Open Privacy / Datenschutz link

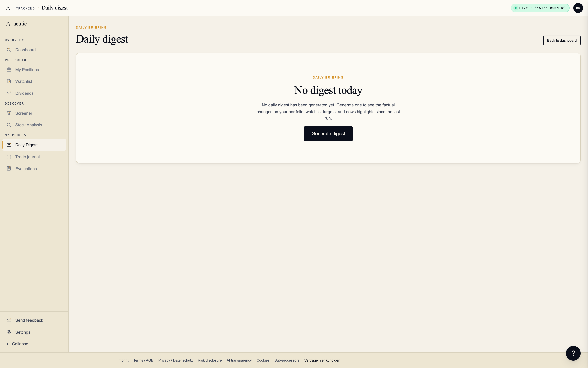click(x=175, y=360)
